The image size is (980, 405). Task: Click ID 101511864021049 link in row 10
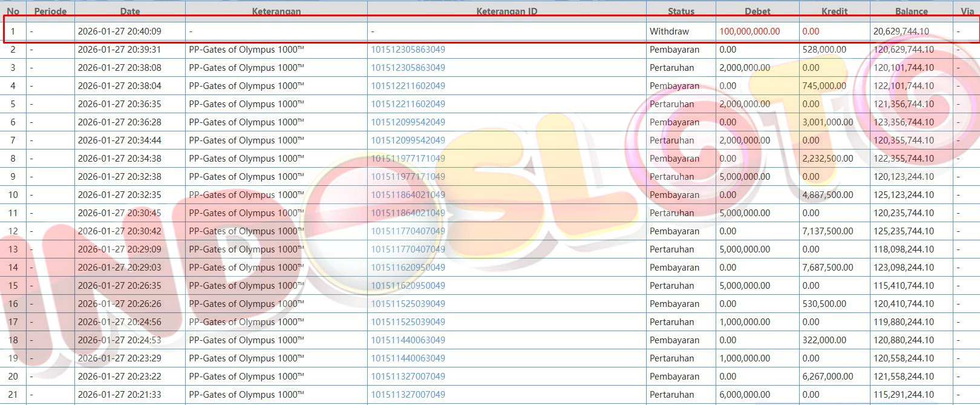click(x=408, y=195)
